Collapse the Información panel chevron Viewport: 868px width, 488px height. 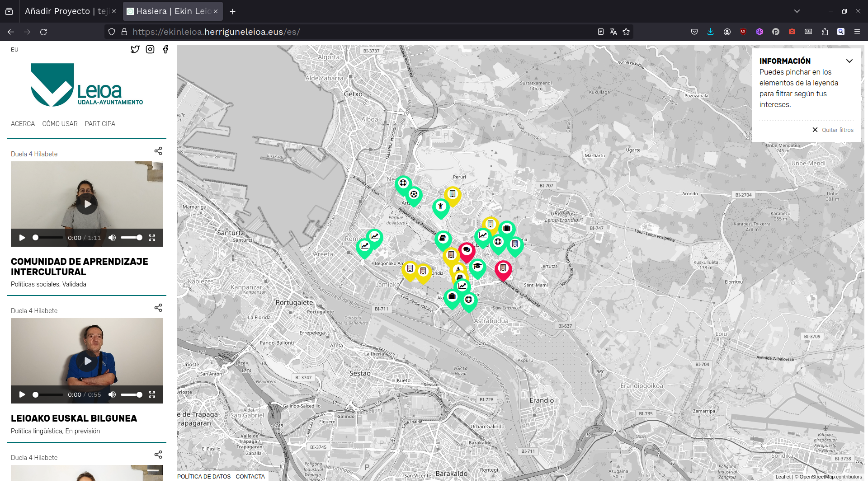click(849, 61)
